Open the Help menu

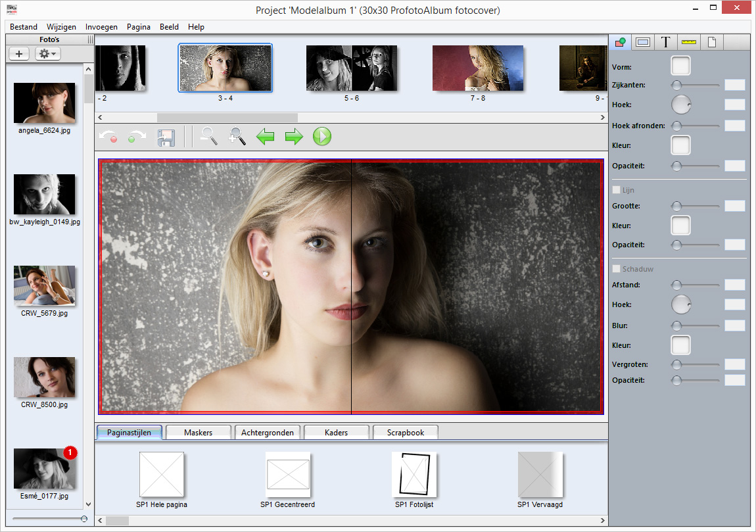pos(196,27)
